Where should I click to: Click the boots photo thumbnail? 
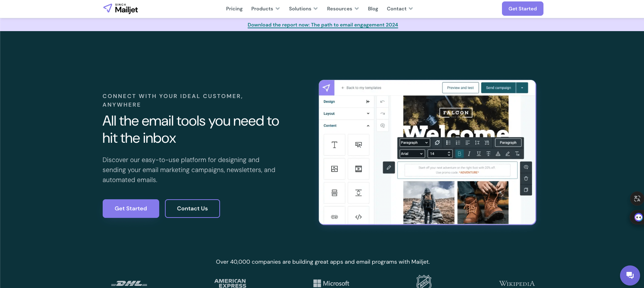click(x=483, y=202)
